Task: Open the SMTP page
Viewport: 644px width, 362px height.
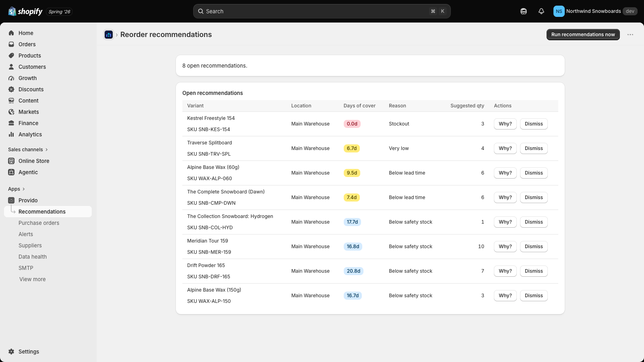Action: (x=26, y=268)
